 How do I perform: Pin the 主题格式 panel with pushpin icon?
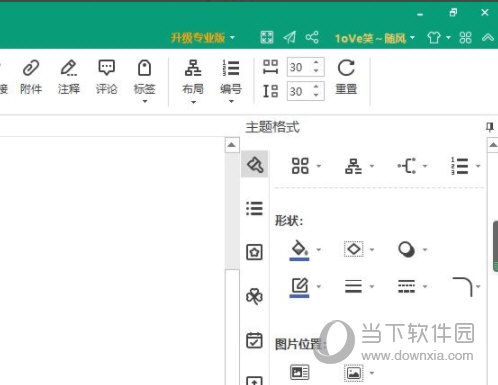[490, 127]
